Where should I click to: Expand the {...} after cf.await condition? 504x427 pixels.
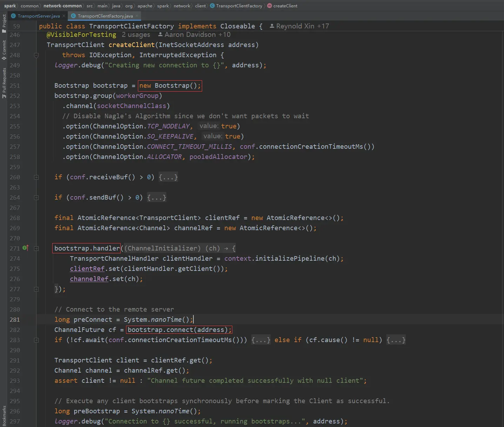[261, 340]
